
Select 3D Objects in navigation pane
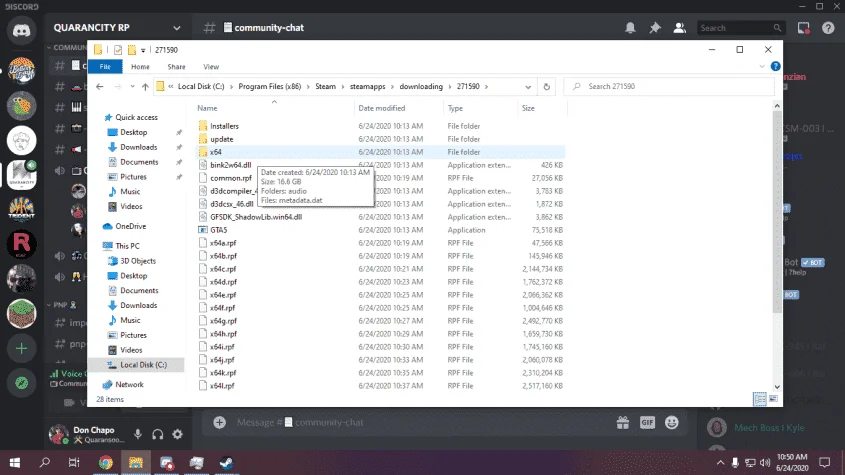[x=138, y=261]
